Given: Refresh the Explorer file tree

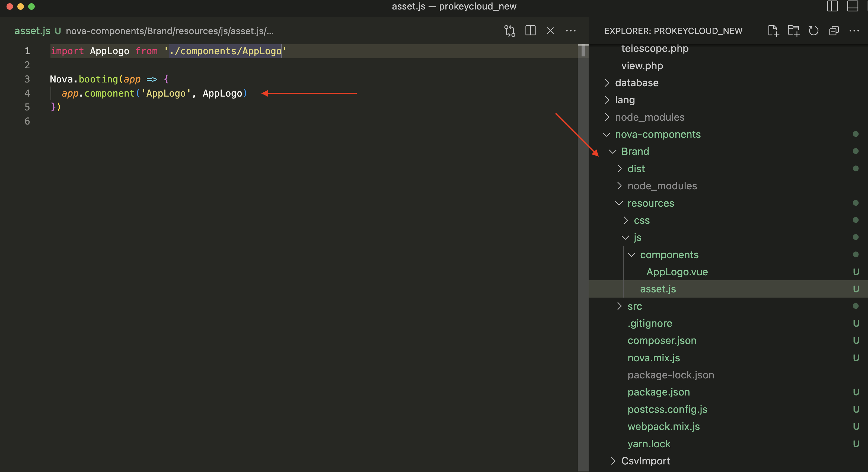Looking at the screenshot, I should 813,31.
